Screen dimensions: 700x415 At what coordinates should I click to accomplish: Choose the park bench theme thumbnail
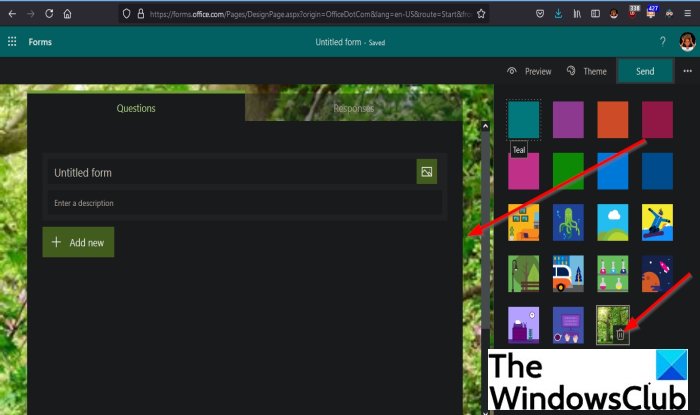(x=523, y=274)
